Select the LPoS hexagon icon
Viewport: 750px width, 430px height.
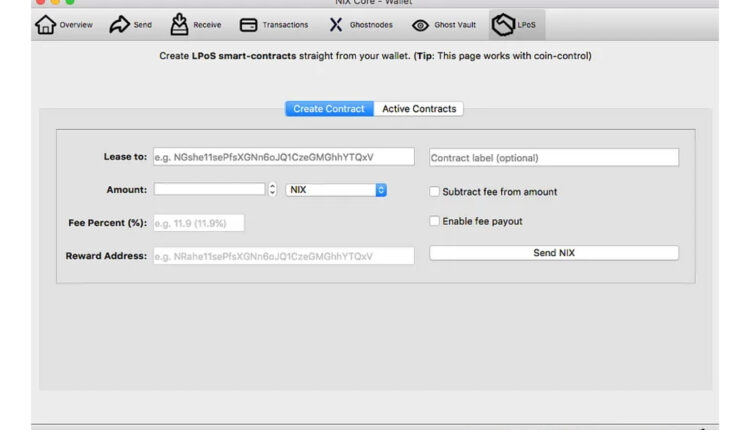click(x=503, y=25)
